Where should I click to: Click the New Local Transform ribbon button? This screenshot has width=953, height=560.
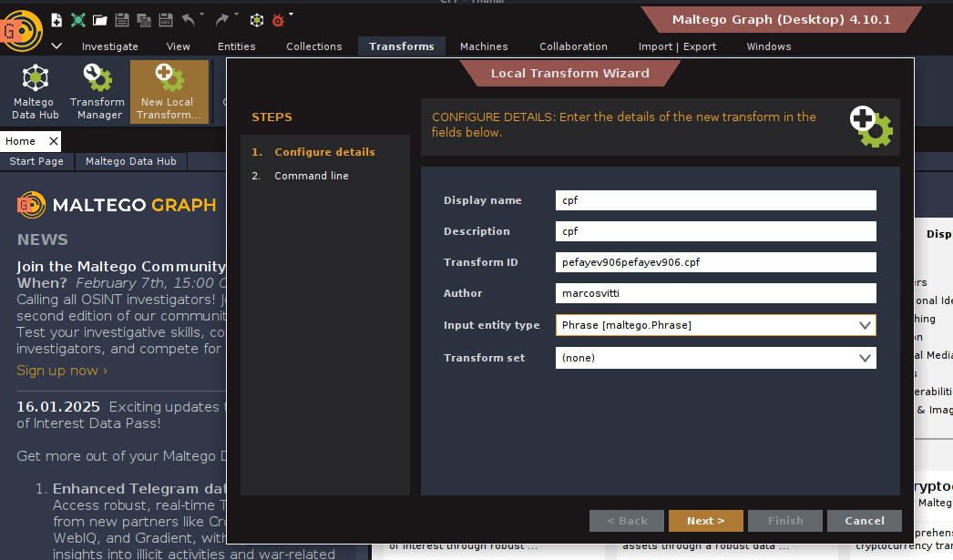(167, 92)
